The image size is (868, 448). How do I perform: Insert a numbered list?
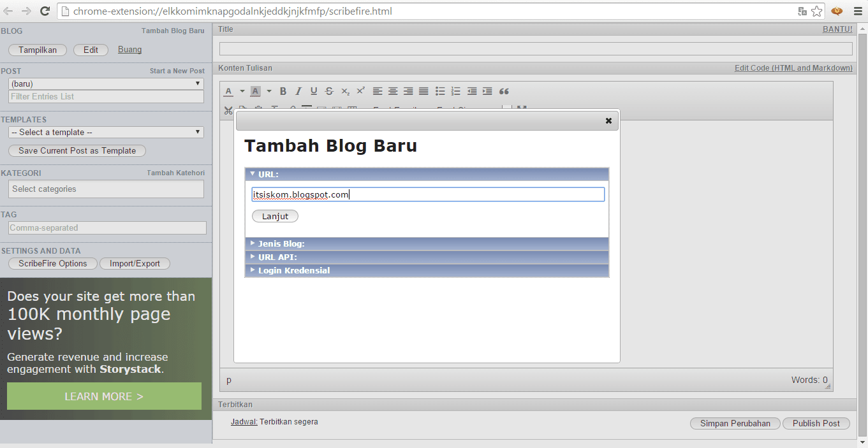point(455,91)
